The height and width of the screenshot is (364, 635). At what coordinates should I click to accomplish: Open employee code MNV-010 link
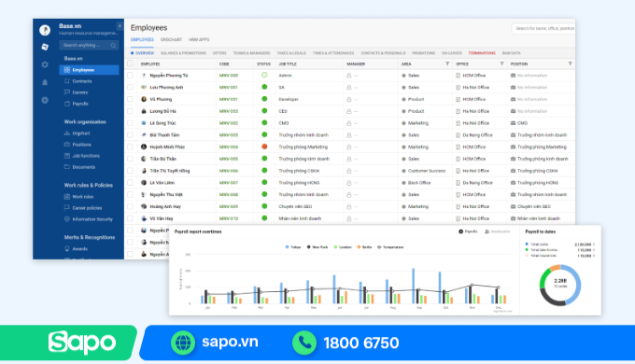229,218
